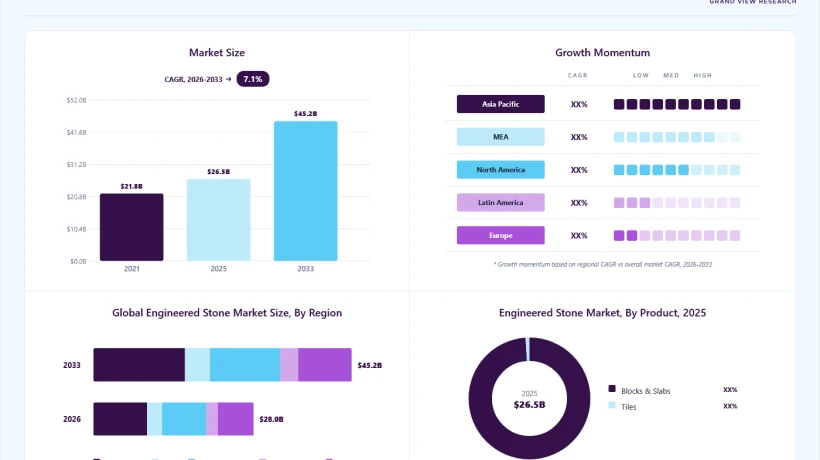The image size is (820, 460).
Task: Click the Market Size heading
Action: [x=217, y=52]
